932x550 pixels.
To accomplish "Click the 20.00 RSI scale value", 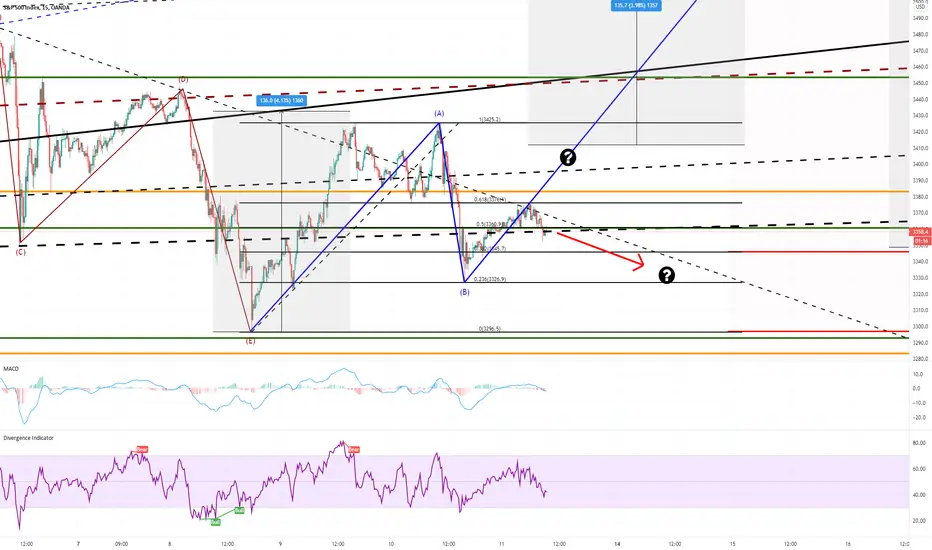I will coord(919,521).
